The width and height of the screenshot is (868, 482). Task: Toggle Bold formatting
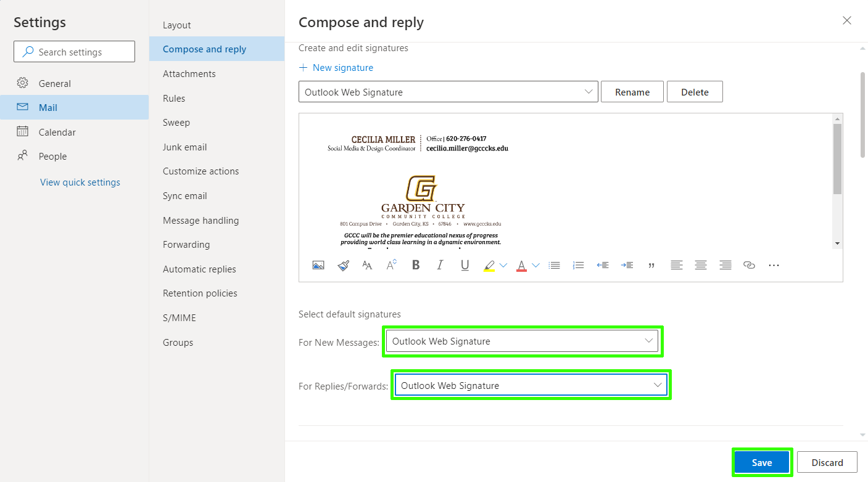(416, 265)
